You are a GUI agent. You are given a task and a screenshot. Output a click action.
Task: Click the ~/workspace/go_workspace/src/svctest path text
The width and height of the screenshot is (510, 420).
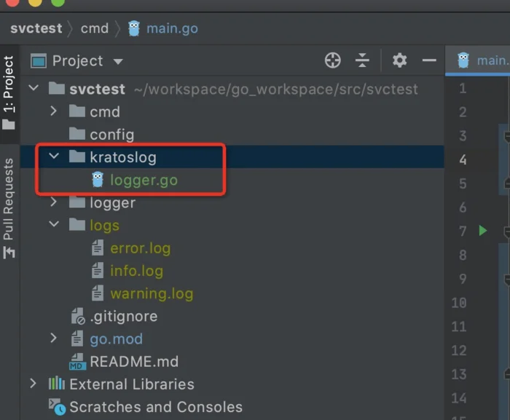(x=276, y=90)
